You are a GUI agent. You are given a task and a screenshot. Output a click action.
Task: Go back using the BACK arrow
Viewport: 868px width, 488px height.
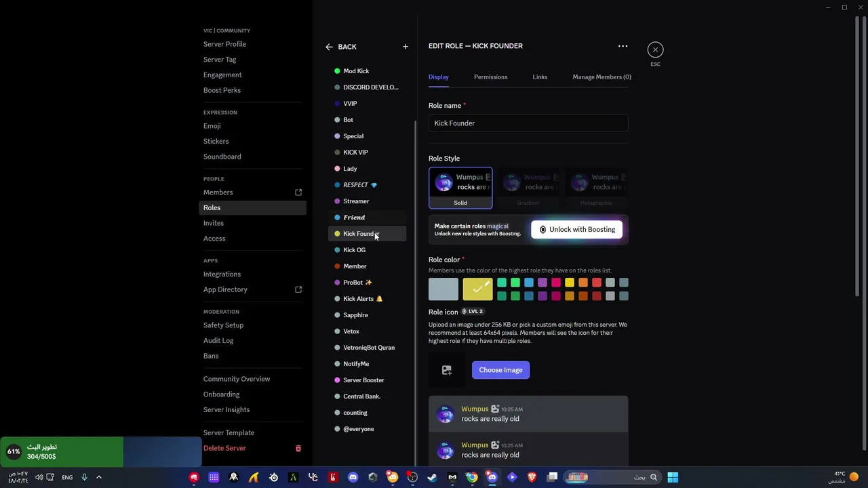[340, 47]
